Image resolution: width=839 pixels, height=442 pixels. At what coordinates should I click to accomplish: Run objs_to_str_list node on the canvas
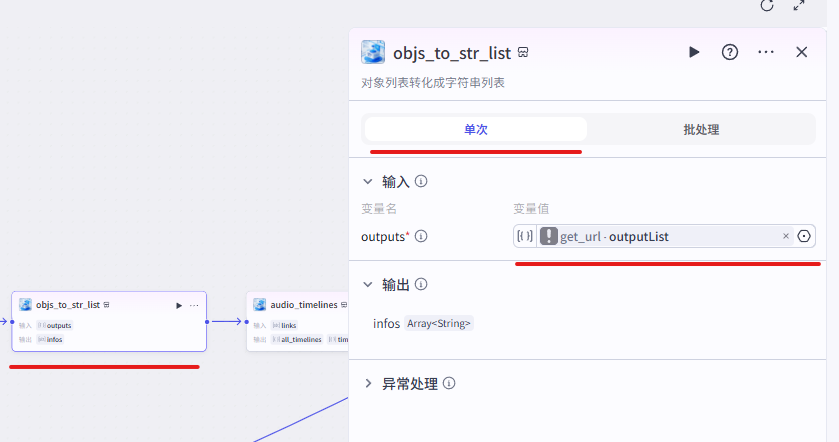179,306
